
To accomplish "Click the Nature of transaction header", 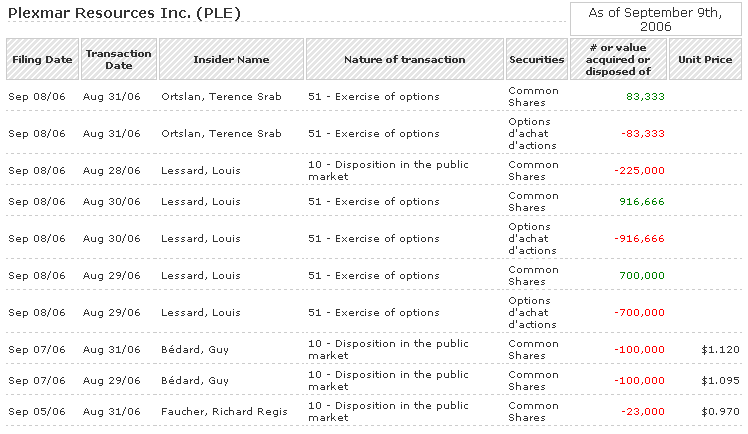I will (x=404, y=60).
